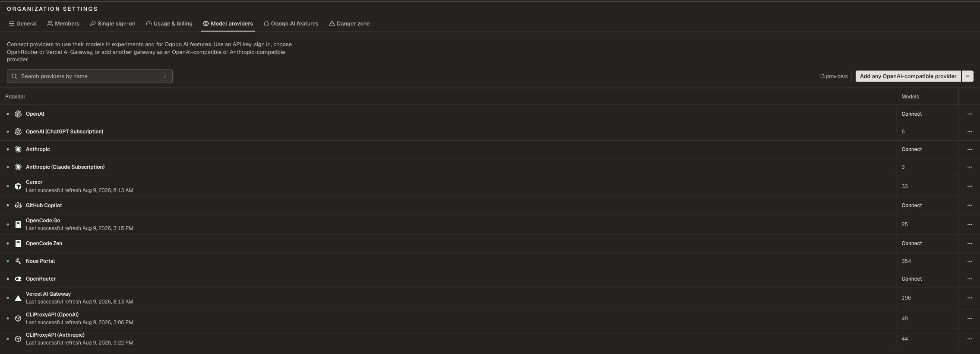Connect the OpenRouter provider
Viewport: 980px width, 354px height.
coord(912,279)
